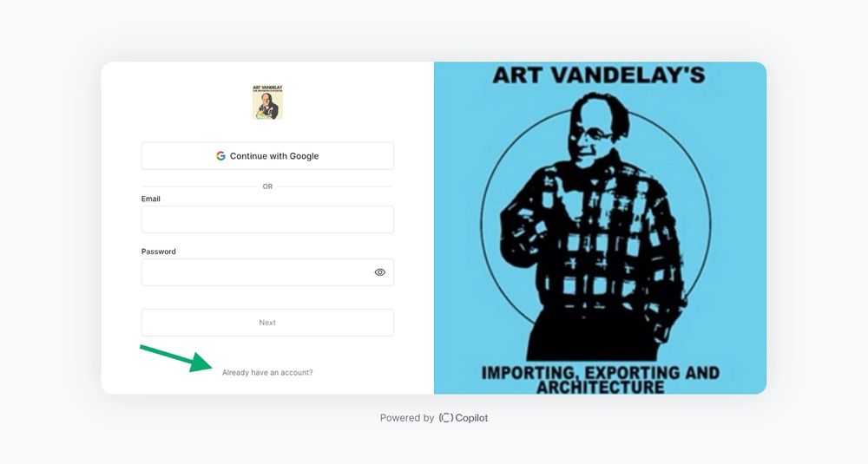Click the man's glasses in the illustration
Screen dimensions: 868x464
[594, 134]
